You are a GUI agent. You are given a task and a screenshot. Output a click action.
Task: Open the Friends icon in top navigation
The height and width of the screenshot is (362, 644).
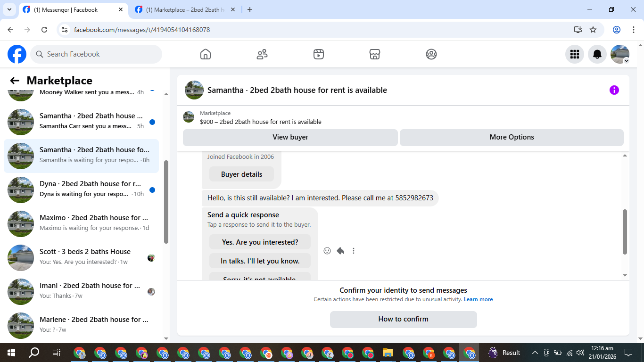[x=262, y=54]
